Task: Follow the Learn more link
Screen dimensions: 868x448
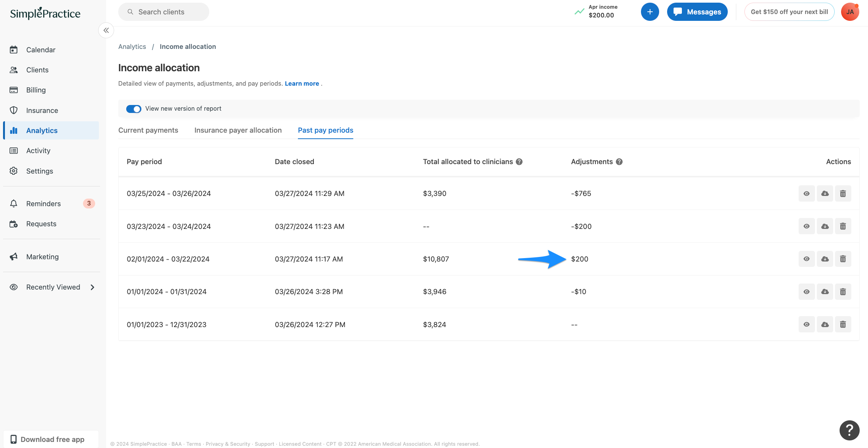Action: 302,83
